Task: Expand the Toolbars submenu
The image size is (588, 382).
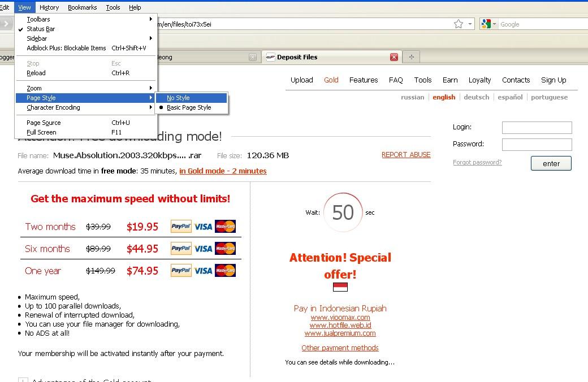Action: [x=85, y=19]
